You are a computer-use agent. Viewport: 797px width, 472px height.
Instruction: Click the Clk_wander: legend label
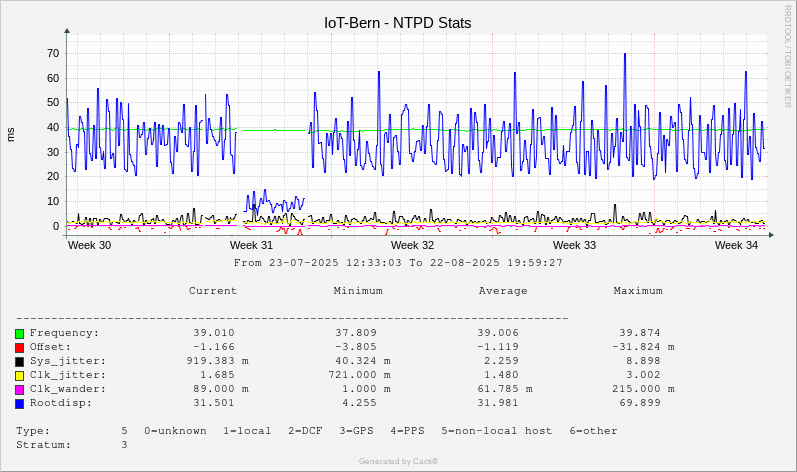coord(68,389)
